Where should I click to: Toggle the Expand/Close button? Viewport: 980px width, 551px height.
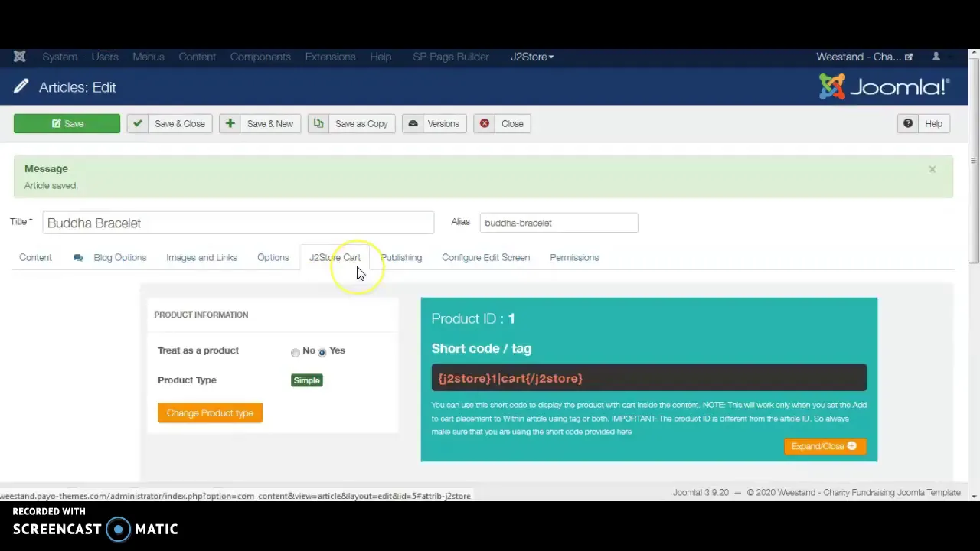tap(825, 446)
